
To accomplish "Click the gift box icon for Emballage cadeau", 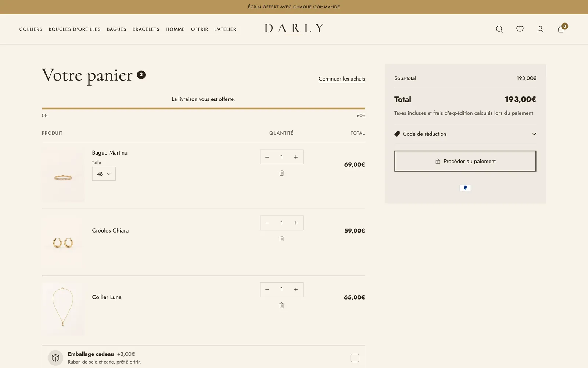I will point(55,358).
